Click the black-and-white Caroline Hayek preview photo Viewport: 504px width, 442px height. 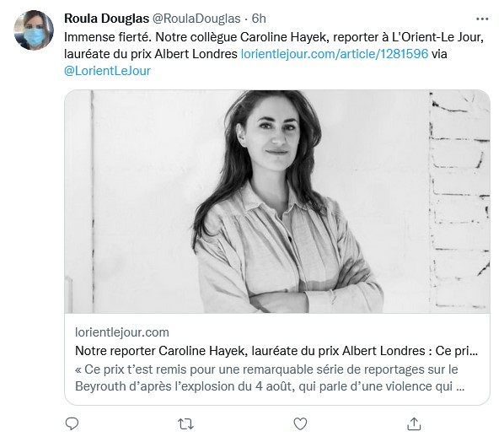click(x=277, y=202)
